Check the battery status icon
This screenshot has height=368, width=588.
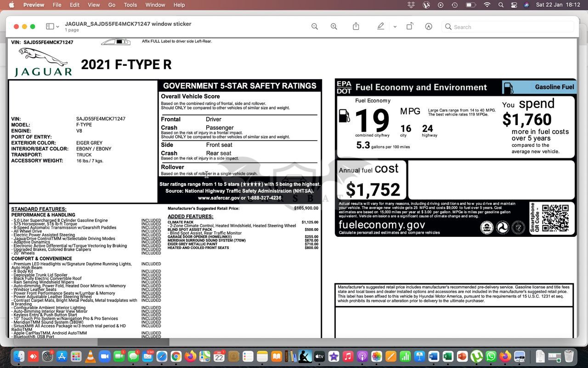click(x=471, y=5)
